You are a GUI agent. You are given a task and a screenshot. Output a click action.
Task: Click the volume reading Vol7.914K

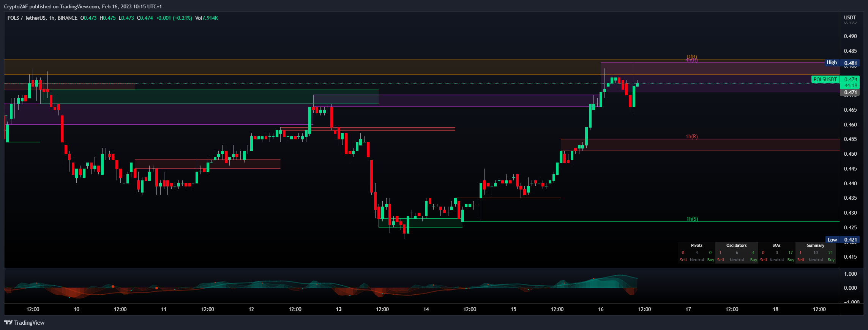click(x=207, y=18)
